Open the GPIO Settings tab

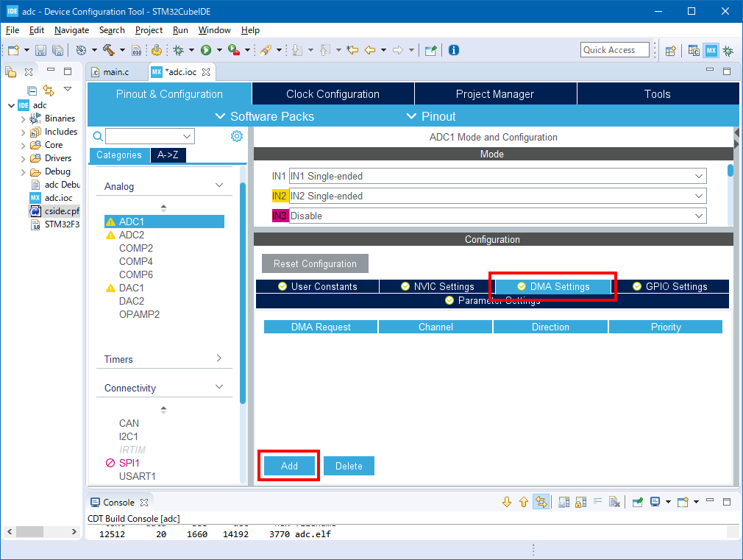click(670, 286)
